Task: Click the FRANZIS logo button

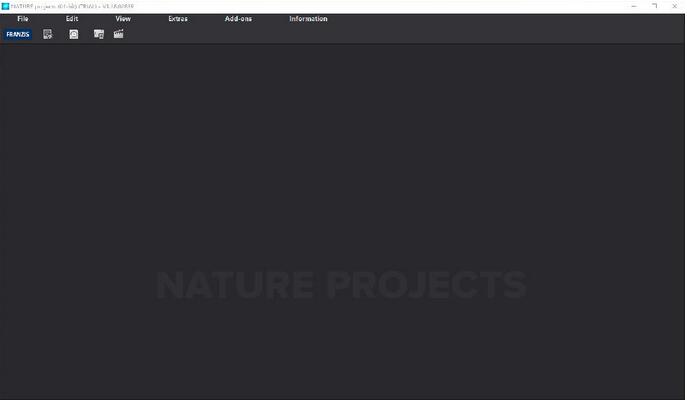Action: (18, 34)
